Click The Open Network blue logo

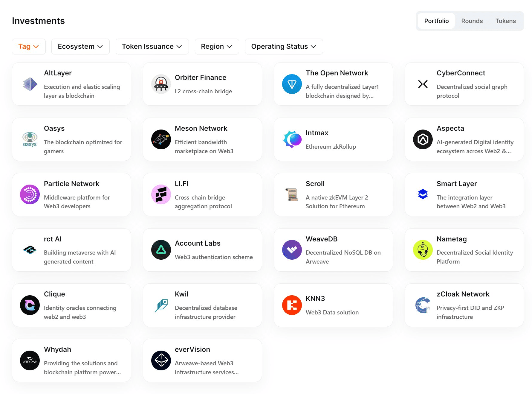[x=292, y=84]
